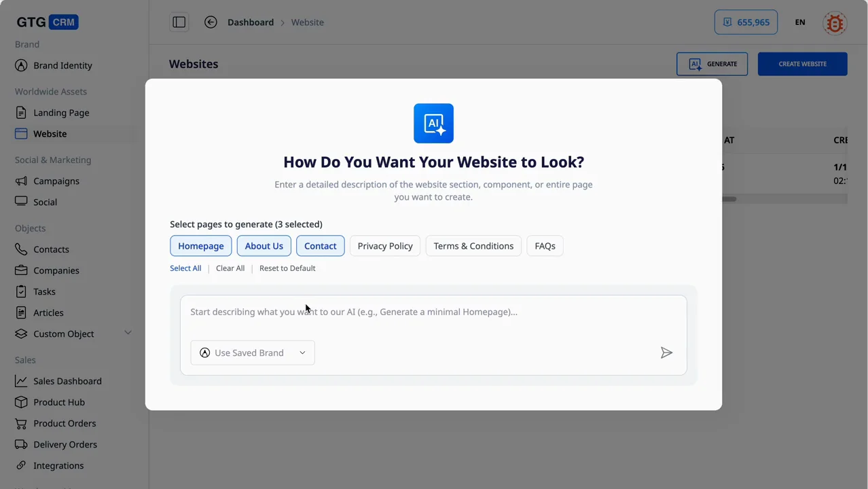Open Sales Dashboard in sidebar
Viewport: 868px width, 489px height.
pyautogui.click(x=67, y=381)
